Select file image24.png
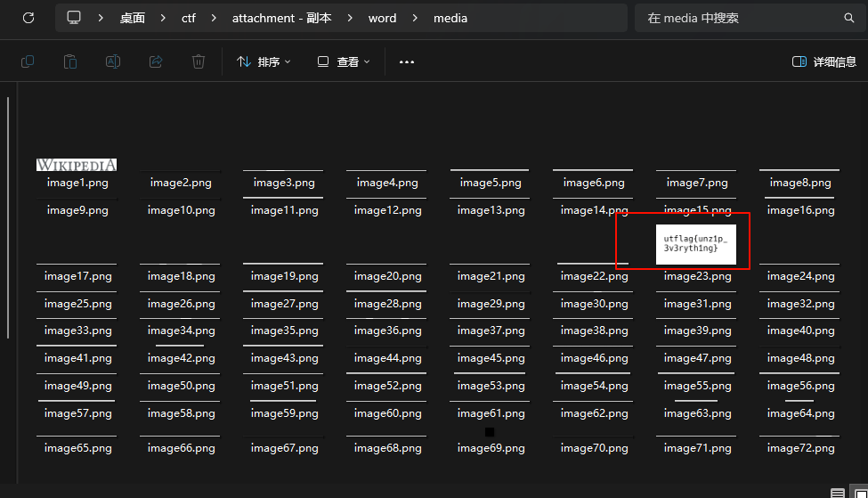 (800, 276)
